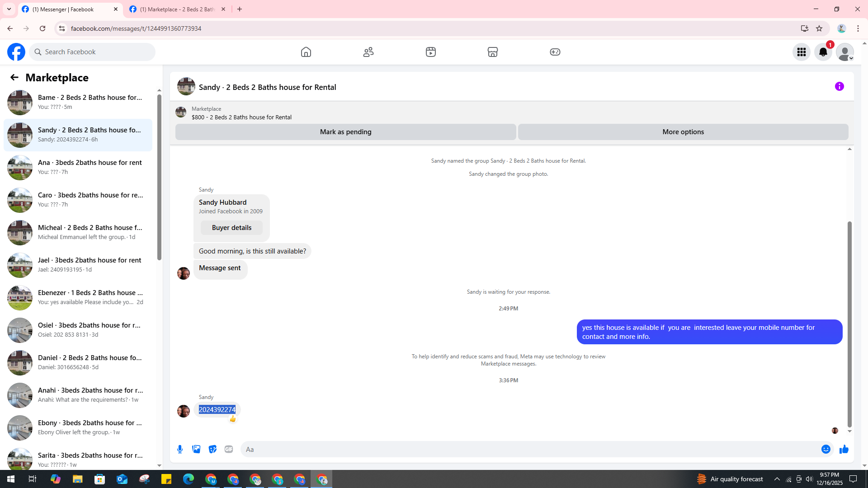Bookmark this page with star icon
This screenshot has width=868, height=488.
pyautogui.click(x=819, y=28)
